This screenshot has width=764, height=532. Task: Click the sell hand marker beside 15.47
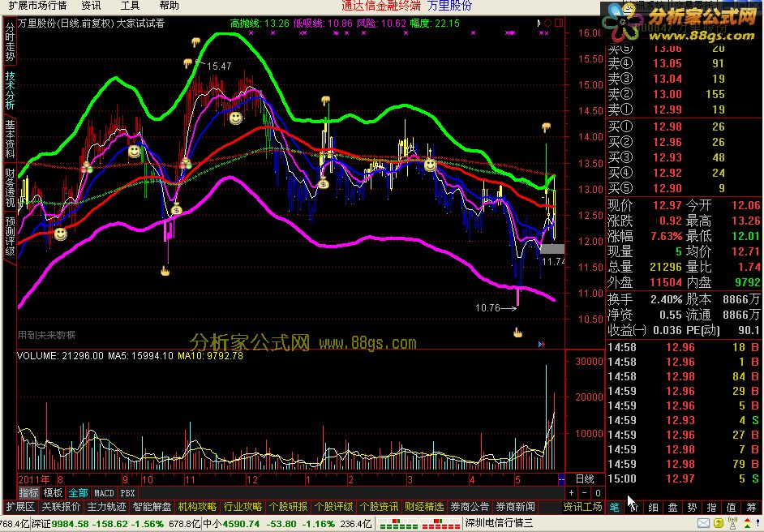pos(188,63)
